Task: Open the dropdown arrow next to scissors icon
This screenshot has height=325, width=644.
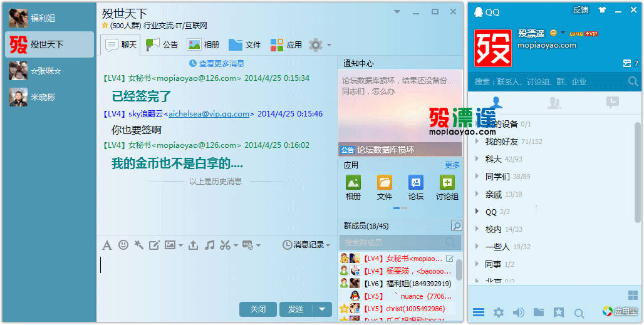Action: (236, 246)
